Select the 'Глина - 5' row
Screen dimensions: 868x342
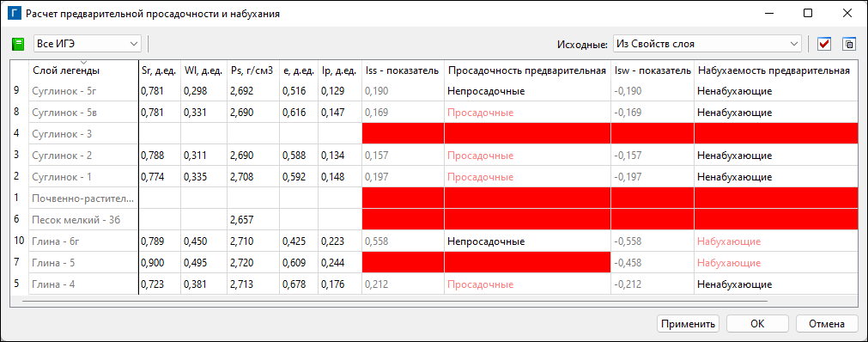(x=434, y=263)
